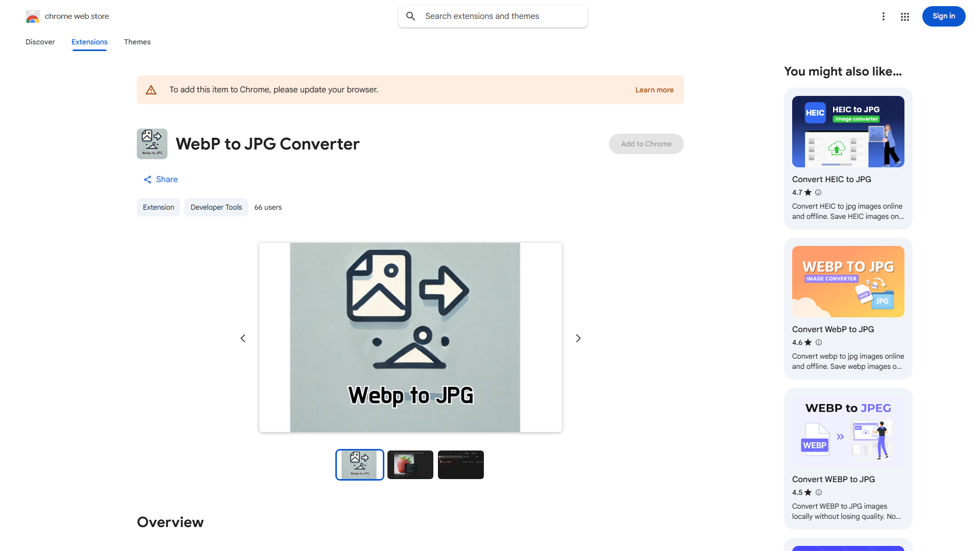Open the Learn more link
This screenshot has height=551, width=980.
coord(654,90)
